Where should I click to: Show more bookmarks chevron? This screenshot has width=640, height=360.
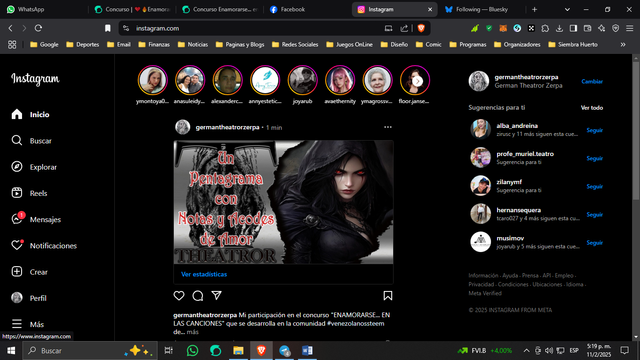623,44
